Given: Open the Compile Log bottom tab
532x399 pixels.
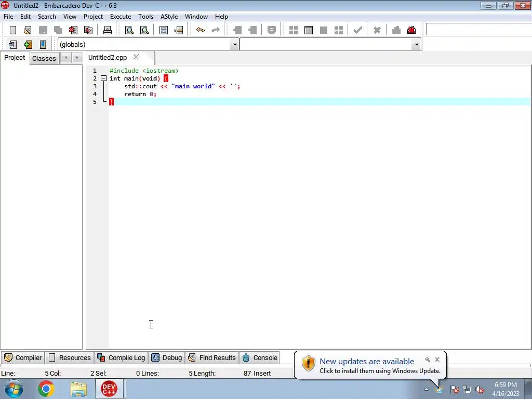Looking at the screenshot, I should point(121,357).
